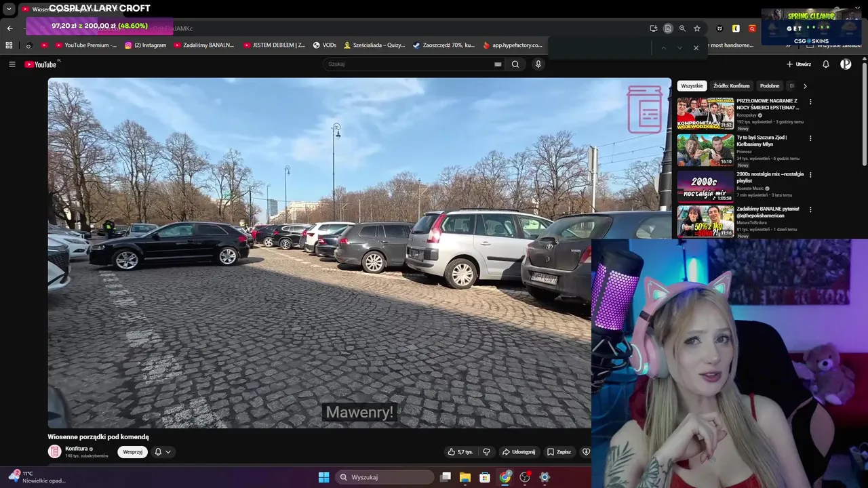The image size is (868, 488).
Task: Open the Windows Start menu
Action: pyautogui.click(x=323, y=477)
